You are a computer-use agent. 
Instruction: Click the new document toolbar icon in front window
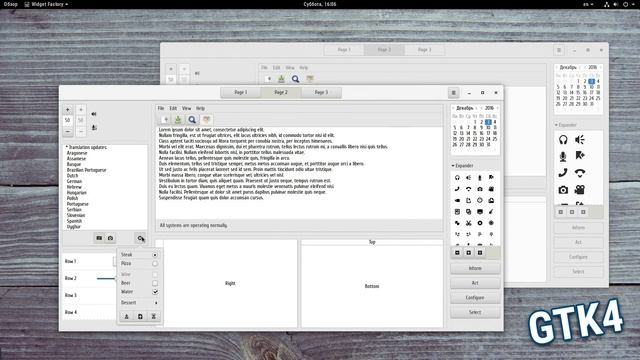coord(164,120)
